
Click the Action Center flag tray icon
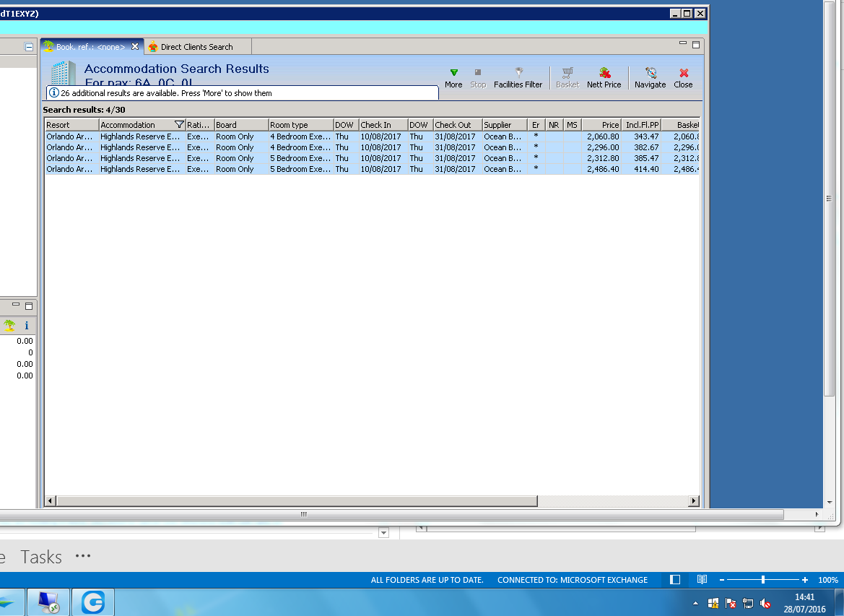tap(731, 603)
